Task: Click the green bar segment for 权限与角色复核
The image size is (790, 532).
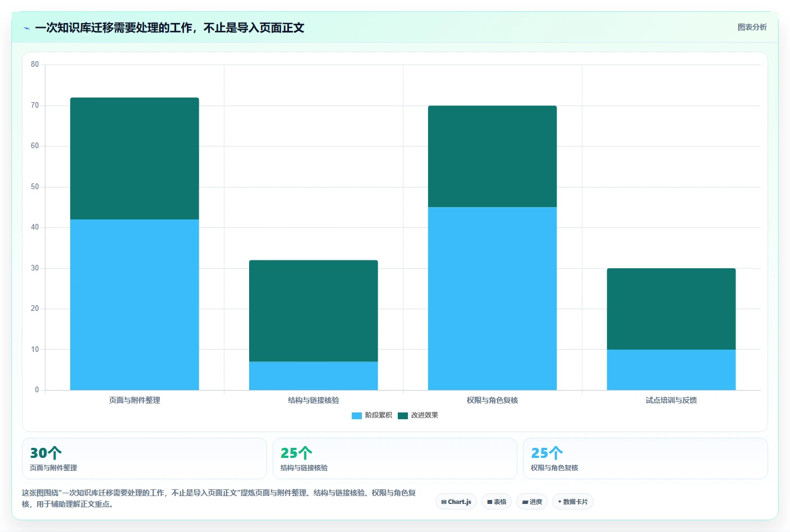Action: (493, 157)
